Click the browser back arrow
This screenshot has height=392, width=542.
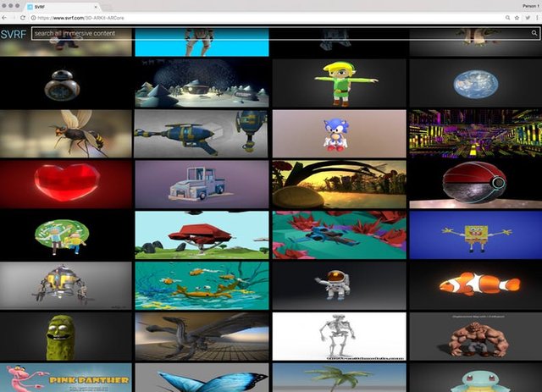[4, 18]
